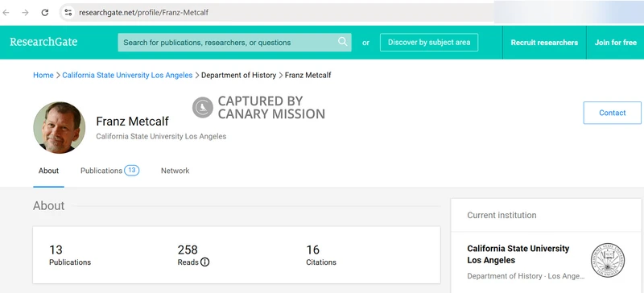644x293 pixels.
Task: Go back with the browser back arrow
Action: [6, 13]
